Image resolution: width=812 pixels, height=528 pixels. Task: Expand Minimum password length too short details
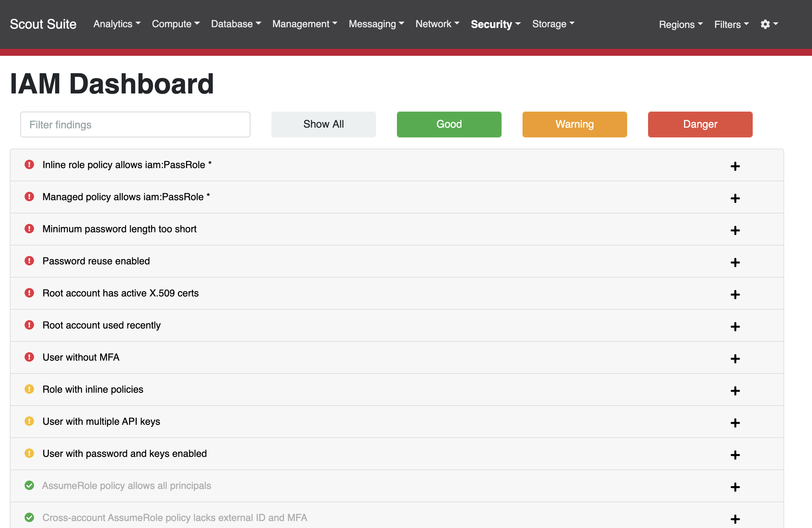735,231
